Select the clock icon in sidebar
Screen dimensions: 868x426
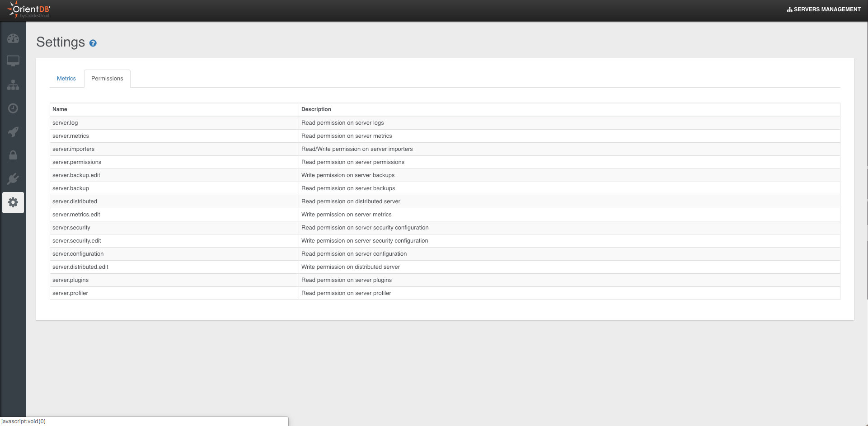pyautogui.click(x=13, y=108)
